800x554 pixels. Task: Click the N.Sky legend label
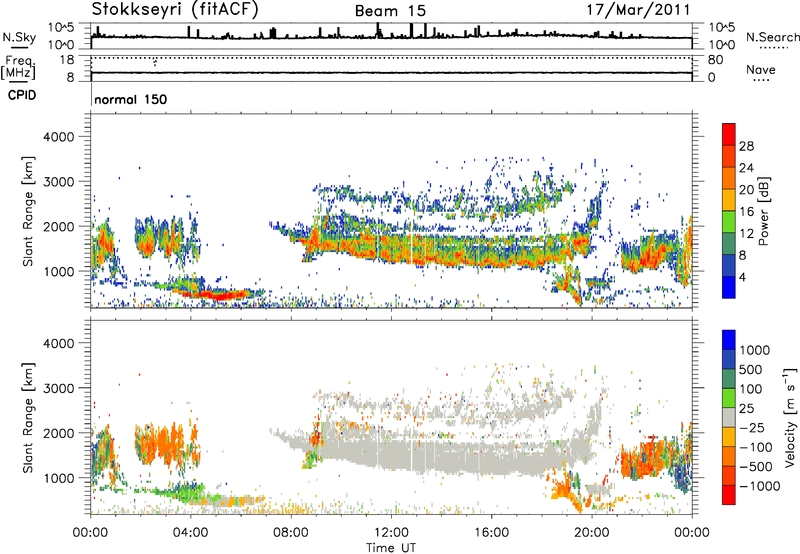[x=19, y=37]
